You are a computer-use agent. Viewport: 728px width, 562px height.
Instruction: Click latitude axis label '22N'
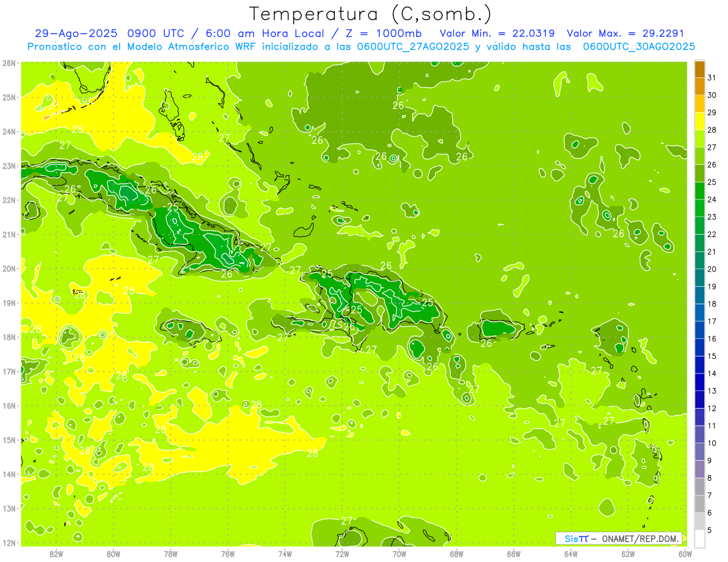(x=9, y=199)
